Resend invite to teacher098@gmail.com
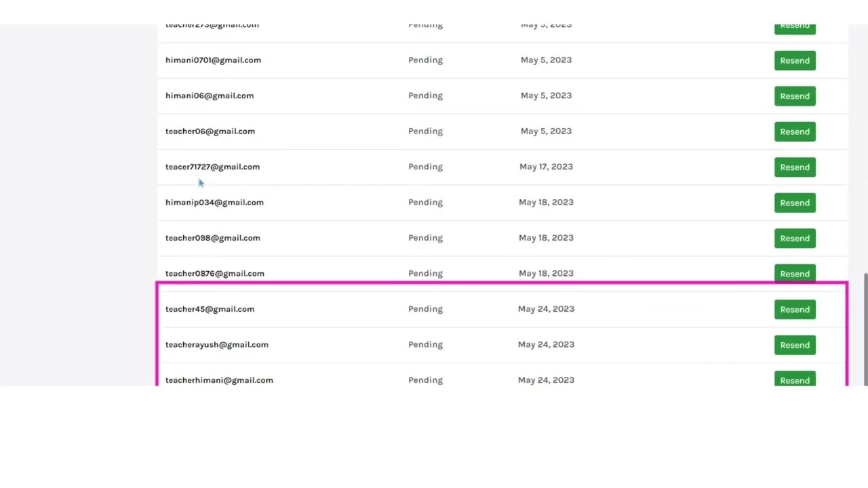Image resolution: width=868 pixels, height=488 pixels. pyautogui.click(x=795, y=239)
